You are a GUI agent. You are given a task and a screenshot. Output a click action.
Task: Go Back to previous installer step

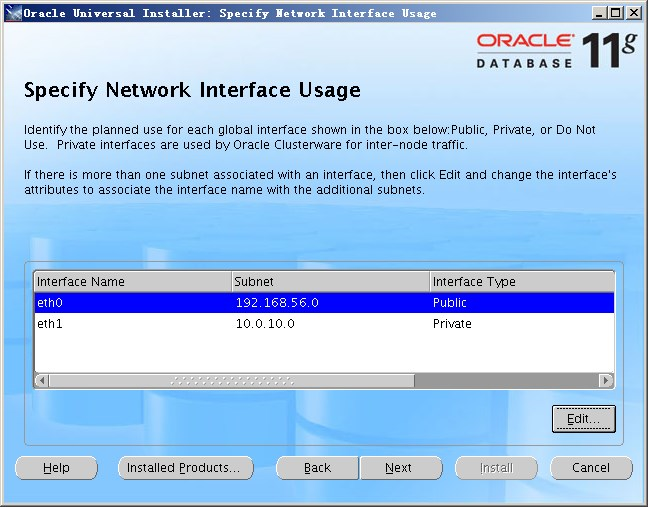(317, 468)
